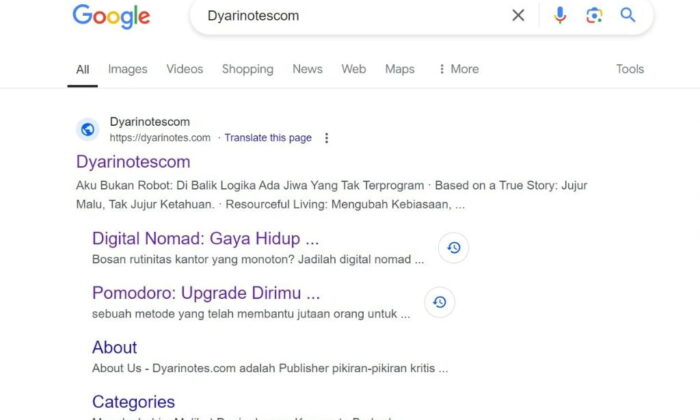Open Digital Nomad: Gaya Hidup sitelink
The height and width of the screenshot is (420, 700).
(205, 238)
